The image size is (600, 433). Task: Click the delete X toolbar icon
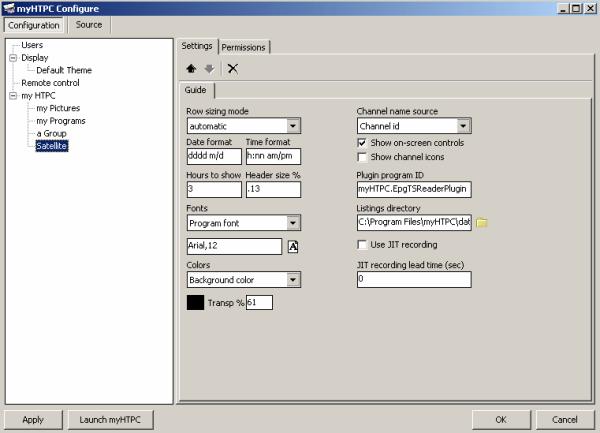(x=232, y=68)
